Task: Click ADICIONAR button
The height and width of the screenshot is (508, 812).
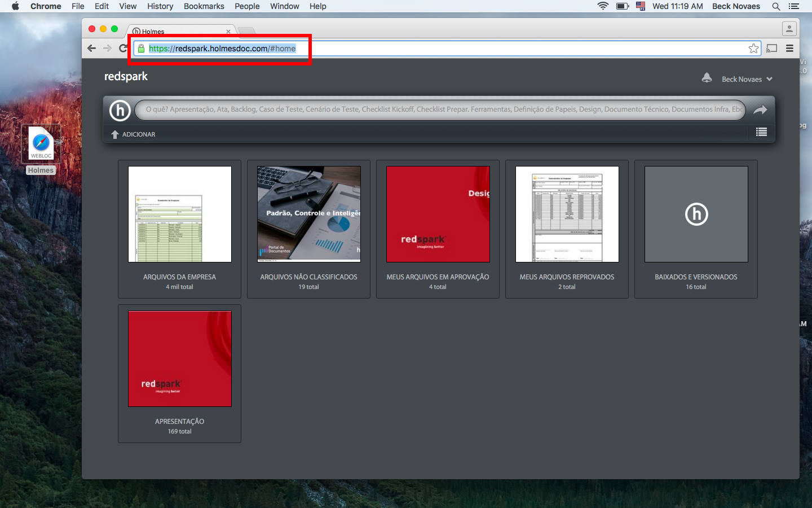Action: tap(133, 134)
